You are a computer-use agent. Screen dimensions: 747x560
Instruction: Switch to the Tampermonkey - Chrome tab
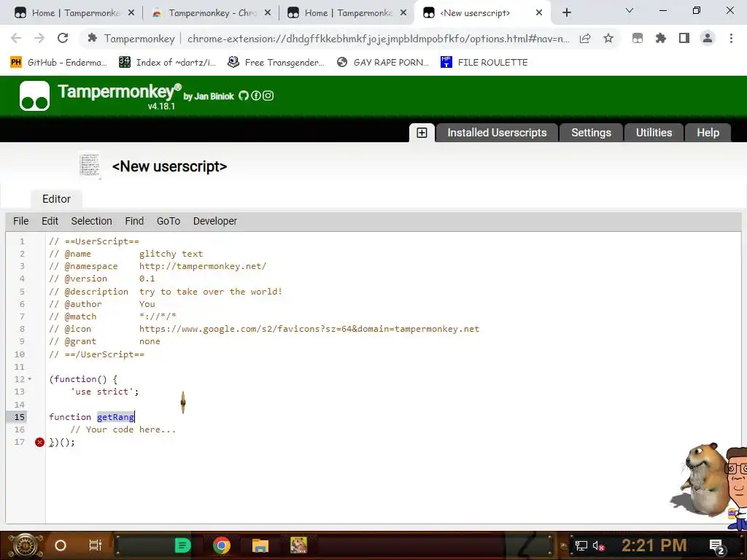click(212, 13)
